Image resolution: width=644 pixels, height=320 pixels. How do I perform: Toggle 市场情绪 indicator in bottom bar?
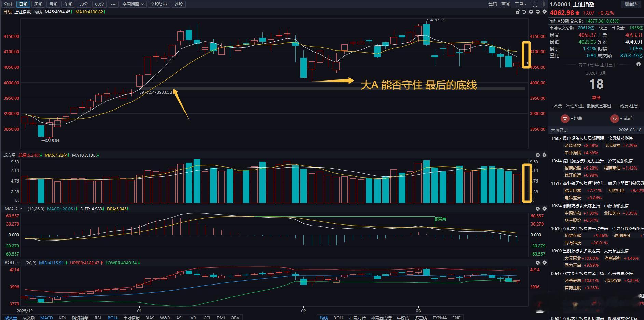tap(132, 318)
